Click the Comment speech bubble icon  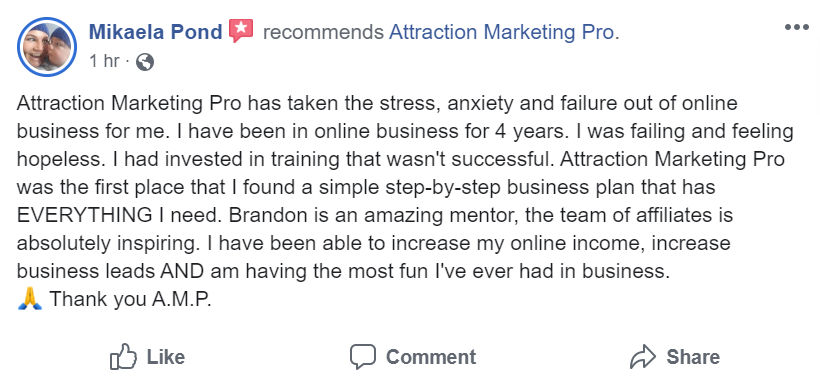363,357
